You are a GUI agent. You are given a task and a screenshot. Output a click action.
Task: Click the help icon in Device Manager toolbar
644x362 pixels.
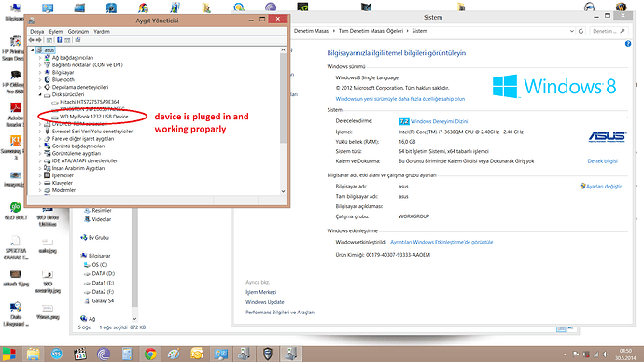click(59, 40)
